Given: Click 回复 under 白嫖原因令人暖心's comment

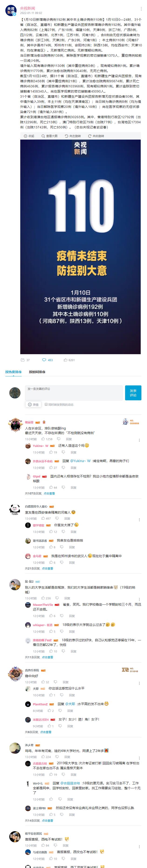Looking at the screenshot, I should pos(67,518).
